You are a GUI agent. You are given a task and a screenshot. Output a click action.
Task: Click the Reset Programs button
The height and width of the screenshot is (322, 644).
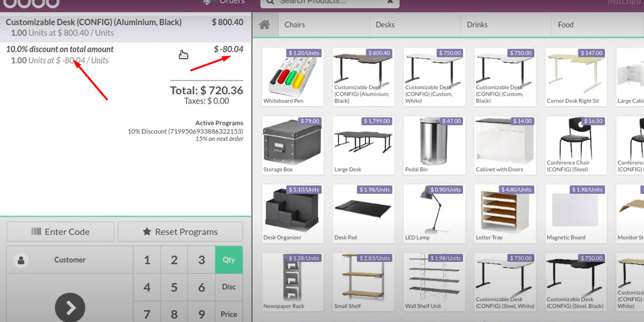180,232
